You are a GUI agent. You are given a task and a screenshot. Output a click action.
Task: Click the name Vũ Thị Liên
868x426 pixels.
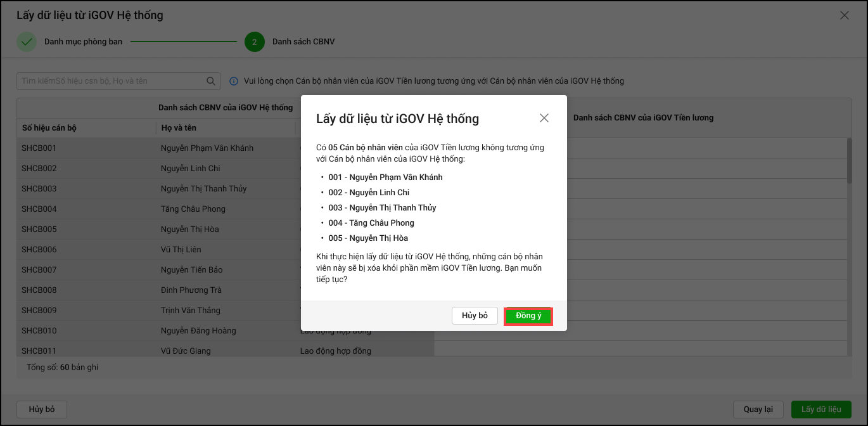(x=181, y=250)
